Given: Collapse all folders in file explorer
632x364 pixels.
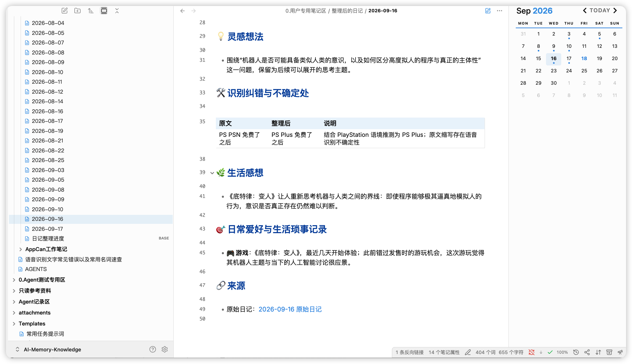Looking at the screenshot, I should [x=117, y=11].
